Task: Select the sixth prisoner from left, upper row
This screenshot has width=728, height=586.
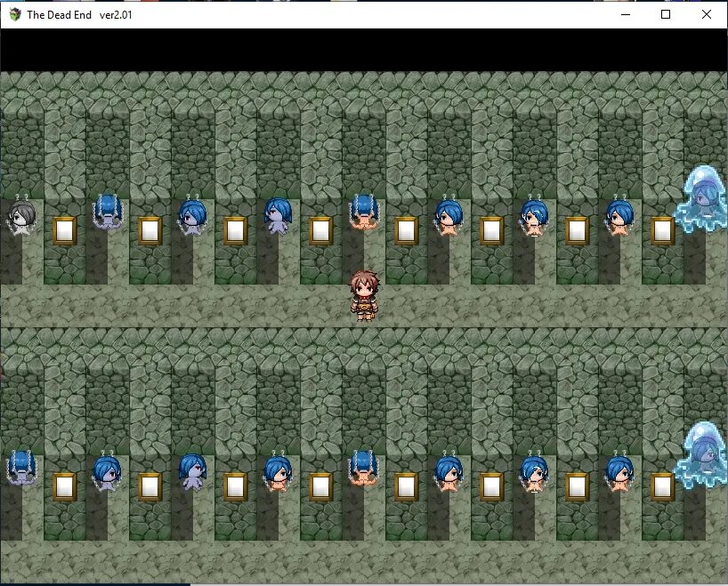Action: coord(449,216)
